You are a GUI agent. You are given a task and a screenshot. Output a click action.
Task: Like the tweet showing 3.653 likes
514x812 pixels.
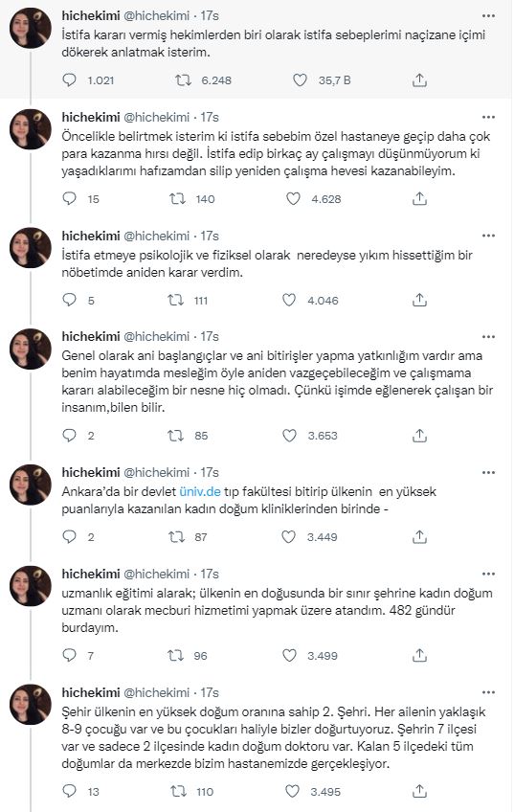coord(289,436)
